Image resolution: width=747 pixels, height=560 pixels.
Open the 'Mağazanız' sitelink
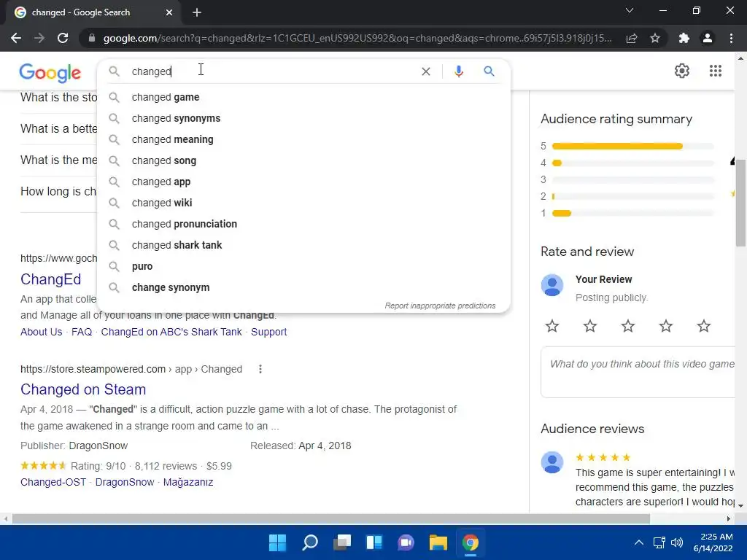click(x=188, y=482)
